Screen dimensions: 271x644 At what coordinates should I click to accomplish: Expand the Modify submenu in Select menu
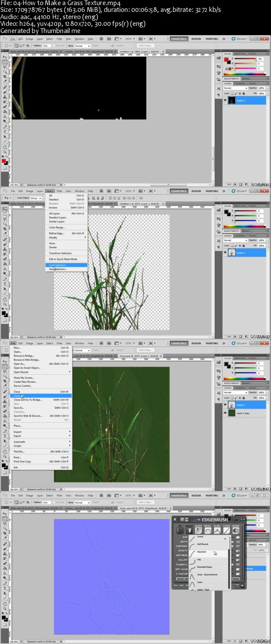pyautogui.click(x=67, y=237)
